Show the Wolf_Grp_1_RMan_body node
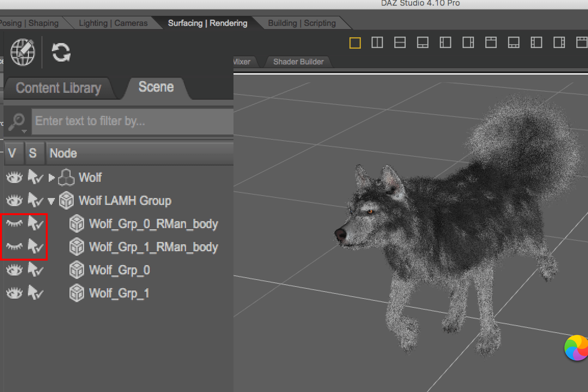The width and height of the screenshot is (588, 392). [14, 246]
